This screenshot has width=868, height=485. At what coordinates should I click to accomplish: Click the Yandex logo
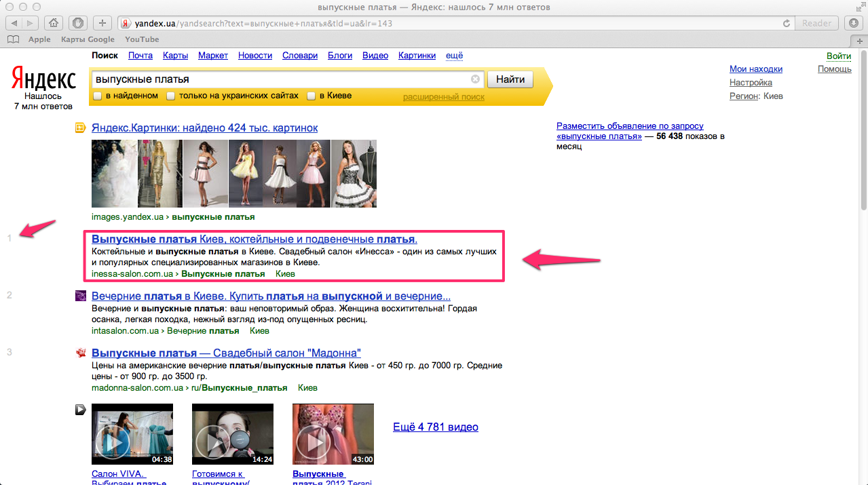point(43,79)
